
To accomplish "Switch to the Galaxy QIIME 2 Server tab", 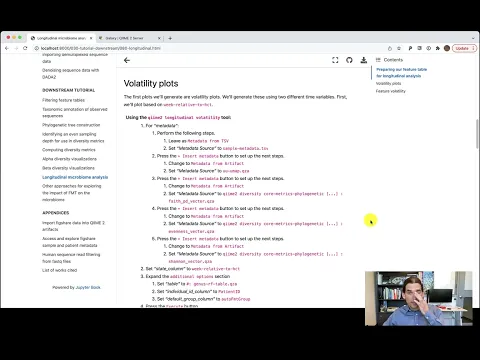I will point(129,38).
